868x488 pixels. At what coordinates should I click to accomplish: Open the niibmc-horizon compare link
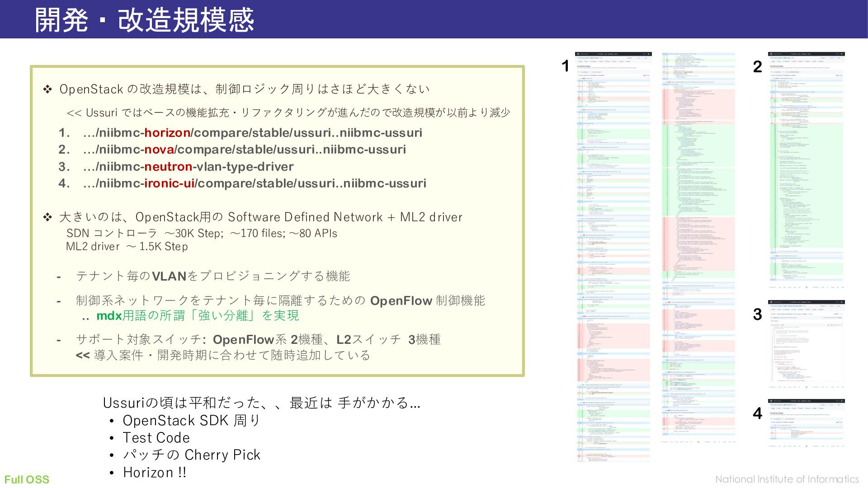click(252, 133)
